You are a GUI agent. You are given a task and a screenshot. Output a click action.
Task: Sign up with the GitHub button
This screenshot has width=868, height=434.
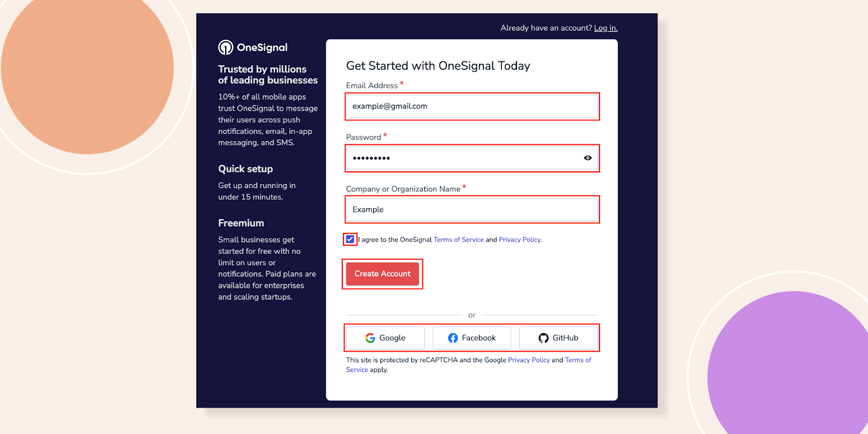pyautogui.click(x=558, y=338)
